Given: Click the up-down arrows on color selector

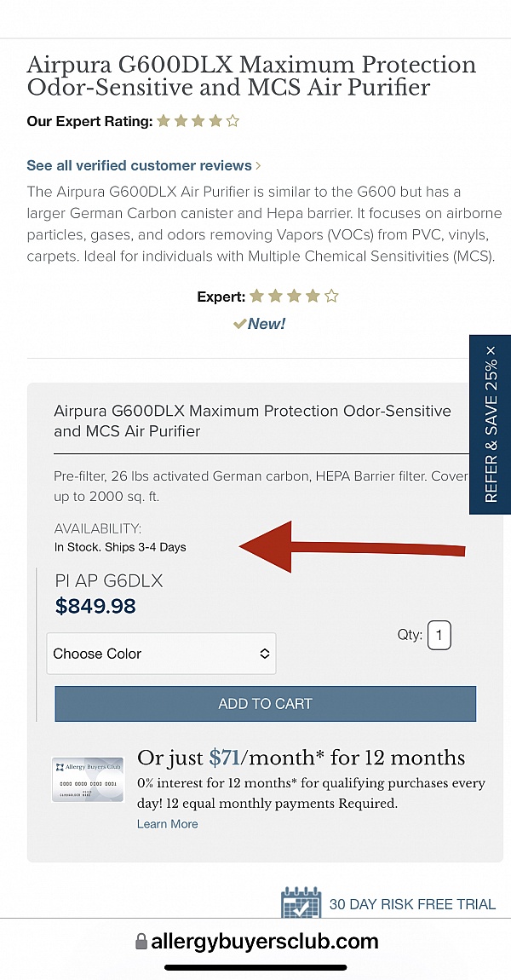Looking at the screenshot, I should tap(265, 654).
